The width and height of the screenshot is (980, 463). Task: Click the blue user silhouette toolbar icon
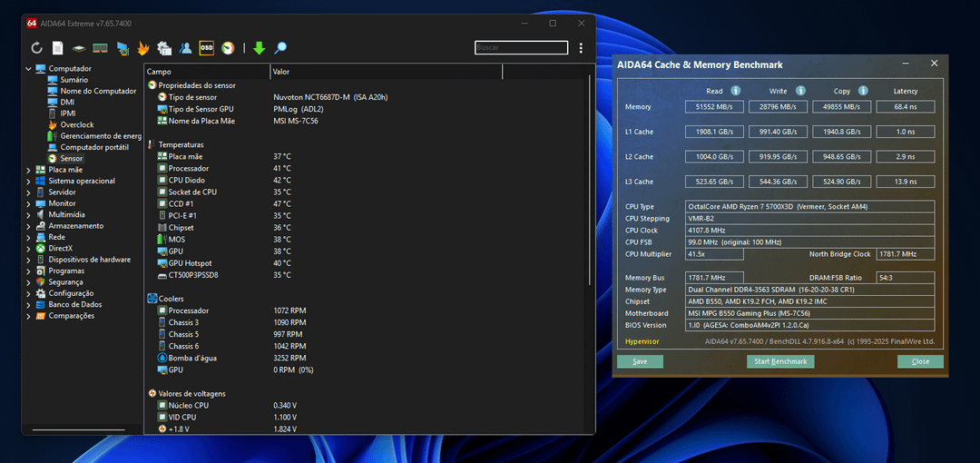tap(186, 47)
